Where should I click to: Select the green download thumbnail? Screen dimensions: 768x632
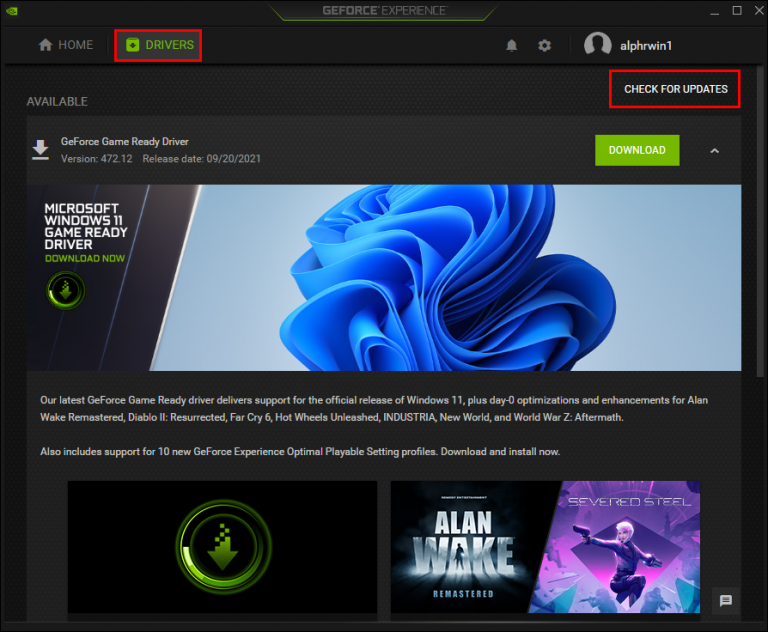click(222, 547)
